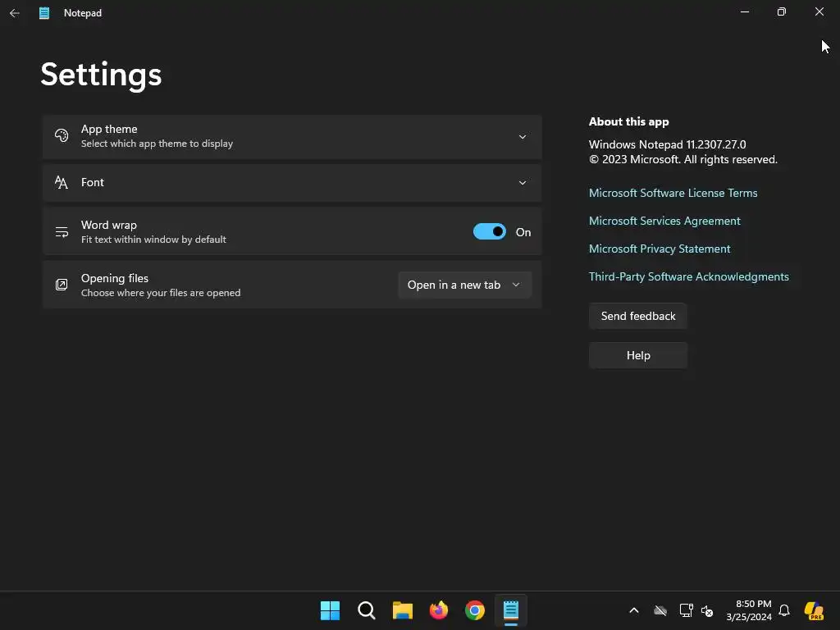Open Microsoft Services Agreement link
Image resolution: width=840 pixels, height=630 pixels.
coord(664,221)
